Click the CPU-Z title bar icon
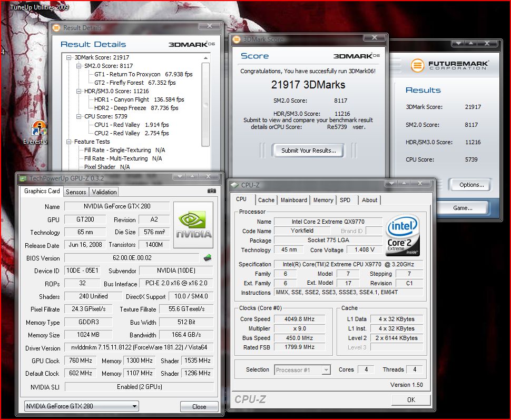Screen dimensions: 511x420 (x=234, y=185)
